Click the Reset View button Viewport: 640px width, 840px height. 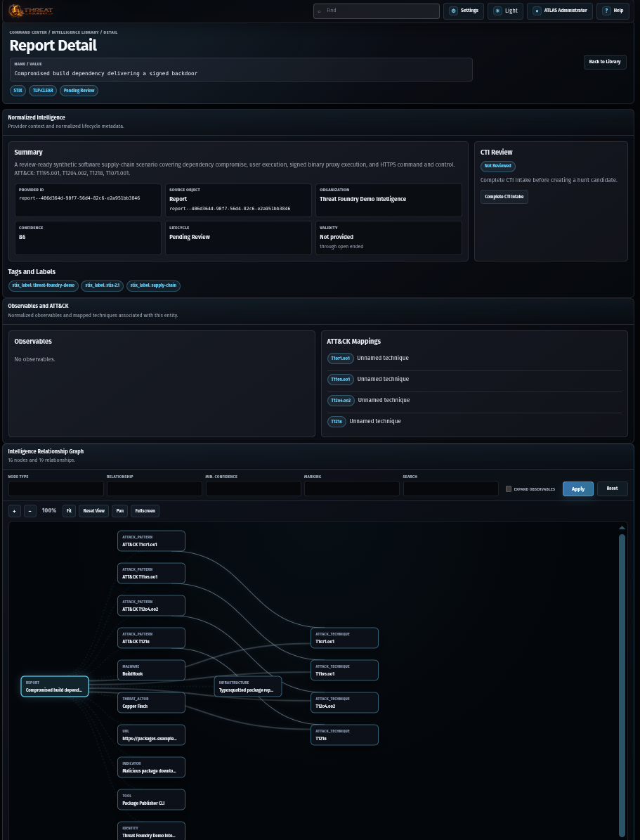click(93, 511)
